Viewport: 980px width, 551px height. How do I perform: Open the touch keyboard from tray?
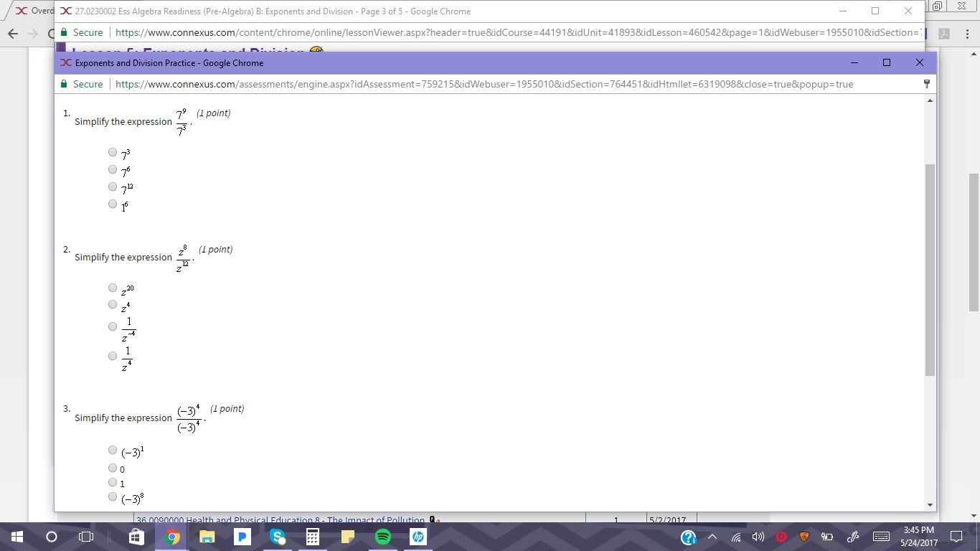pos(881,537)
